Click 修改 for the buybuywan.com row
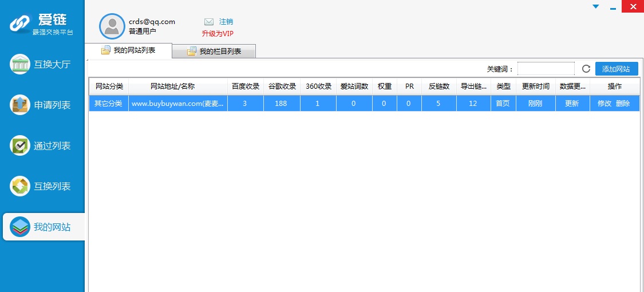This screenshot has width=644, height=292. [x=605, y=104]
